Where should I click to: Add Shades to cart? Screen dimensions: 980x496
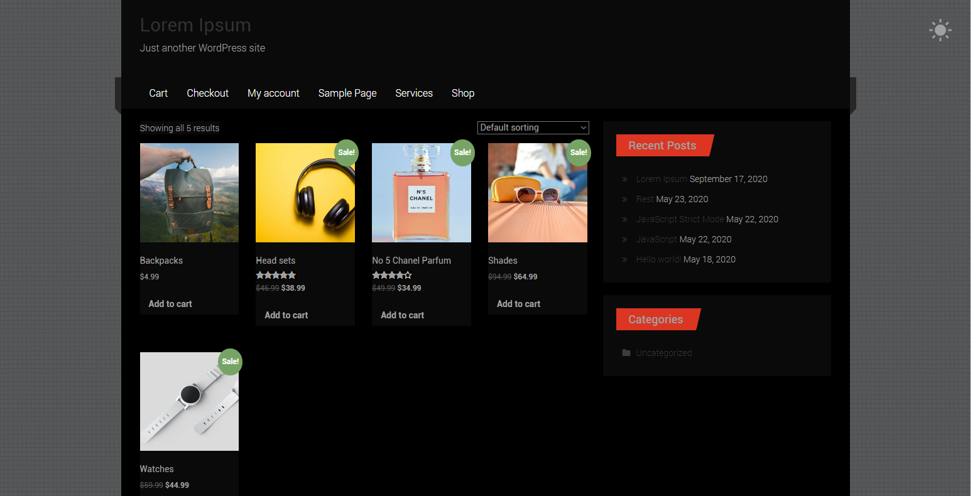coord(518,304)
